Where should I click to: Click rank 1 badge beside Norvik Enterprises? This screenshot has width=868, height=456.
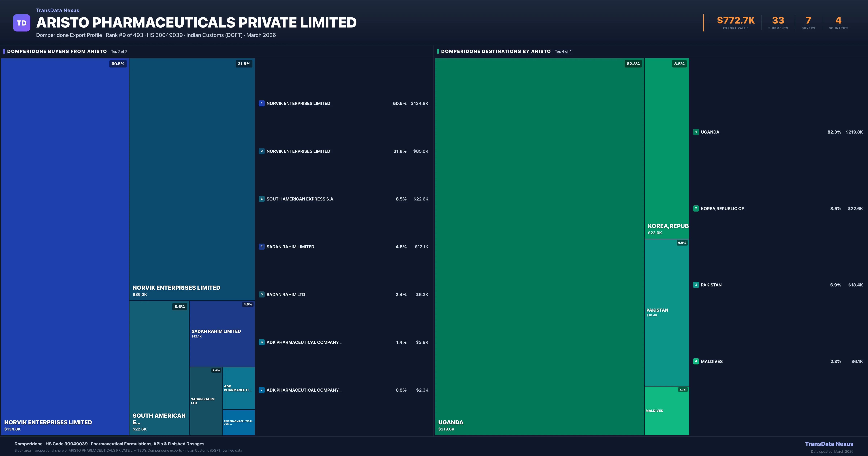(x=261, y=104)
